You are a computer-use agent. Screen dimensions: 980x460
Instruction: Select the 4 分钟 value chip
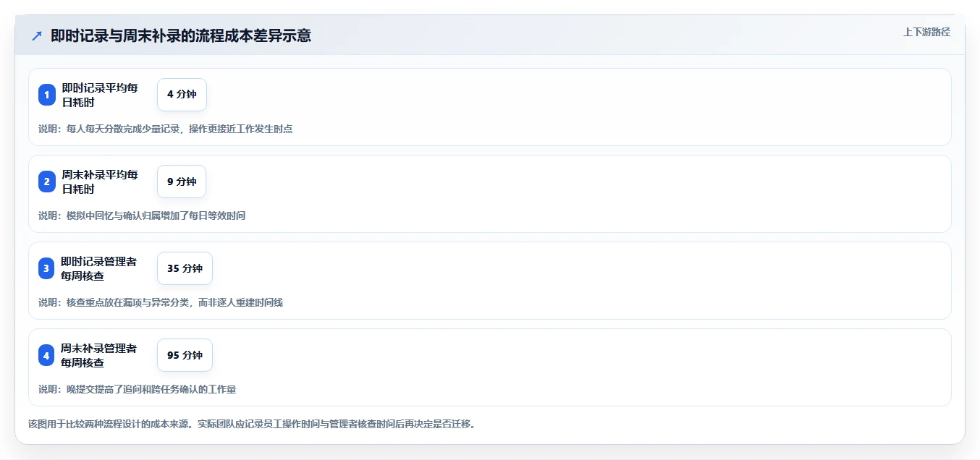tap(182, 95)
